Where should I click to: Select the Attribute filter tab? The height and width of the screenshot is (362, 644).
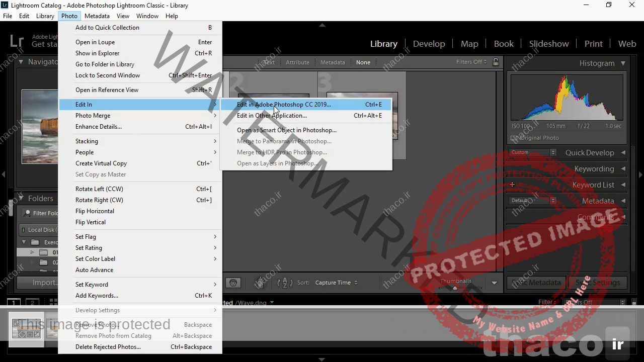(x=297, y=62)
